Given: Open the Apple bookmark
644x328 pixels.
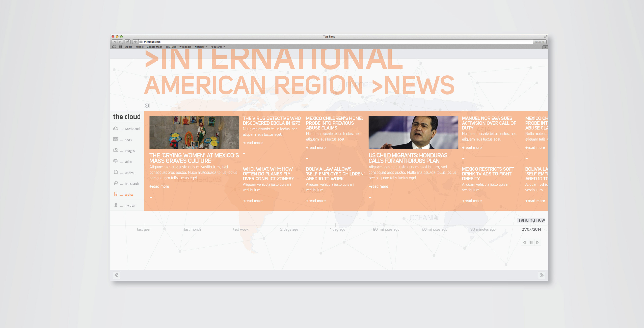Looking at the screenshot, I should click(x=128, y=47).
